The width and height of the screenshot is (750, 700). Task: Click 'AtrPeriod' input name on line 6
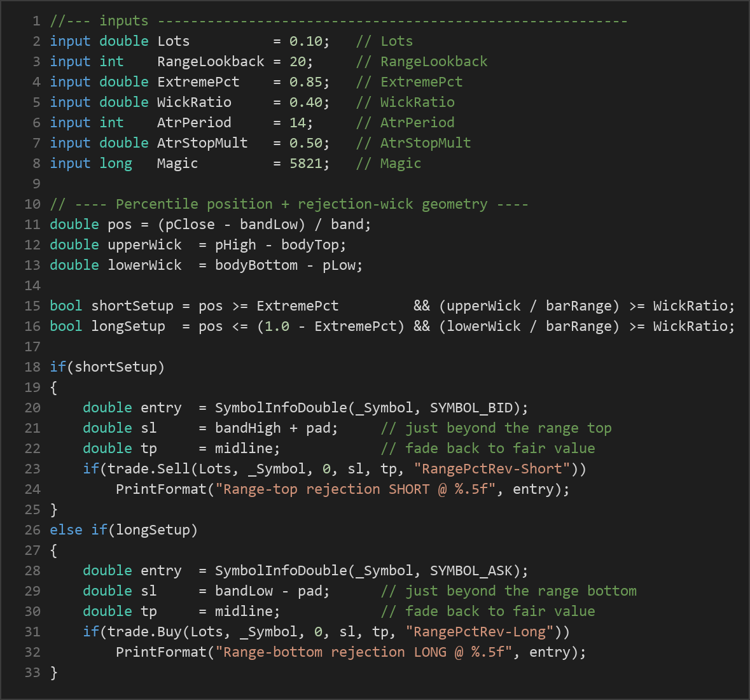[194, 122]
